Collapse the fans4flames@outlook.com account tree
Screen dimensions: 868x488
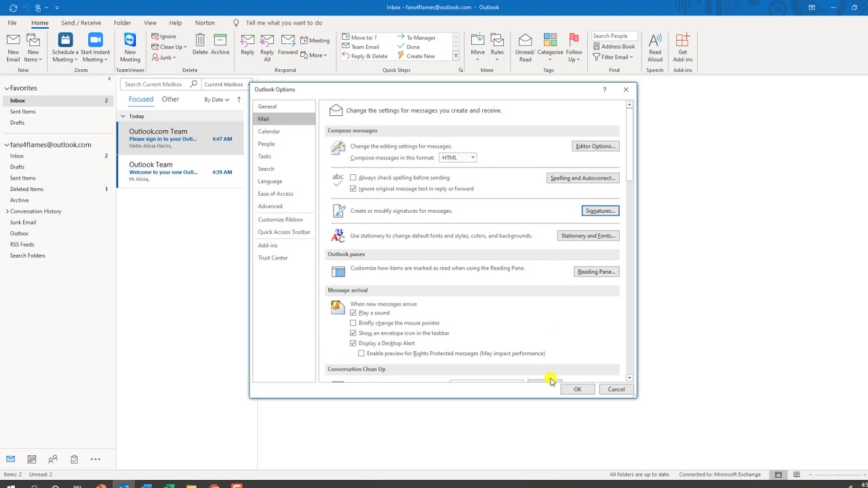[x=7, y=144]
